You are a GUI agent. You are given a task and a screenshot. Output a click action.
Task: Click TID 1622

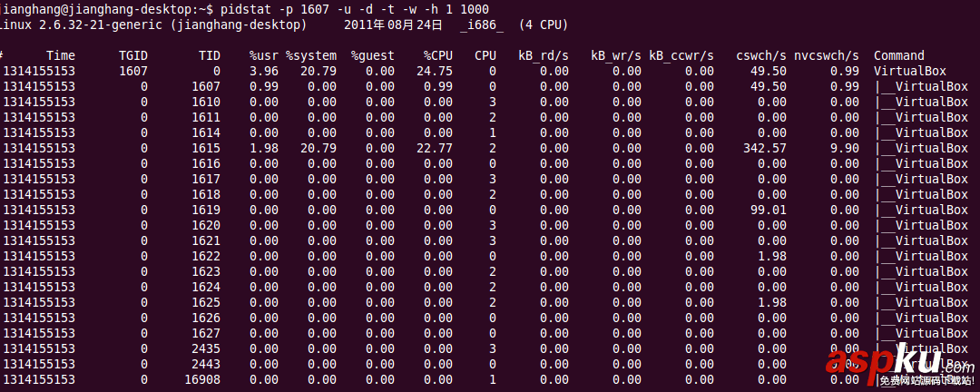(x=206, y=256)
